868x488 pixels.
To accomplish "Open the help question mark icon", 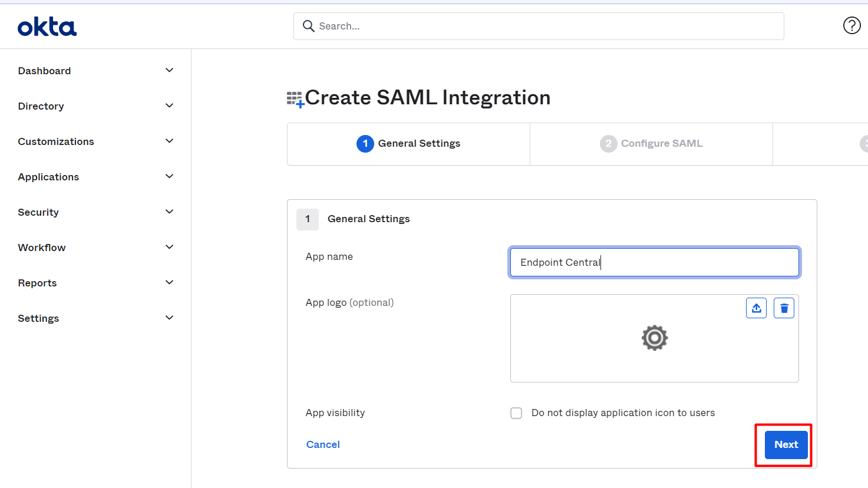I will [852, 25].
